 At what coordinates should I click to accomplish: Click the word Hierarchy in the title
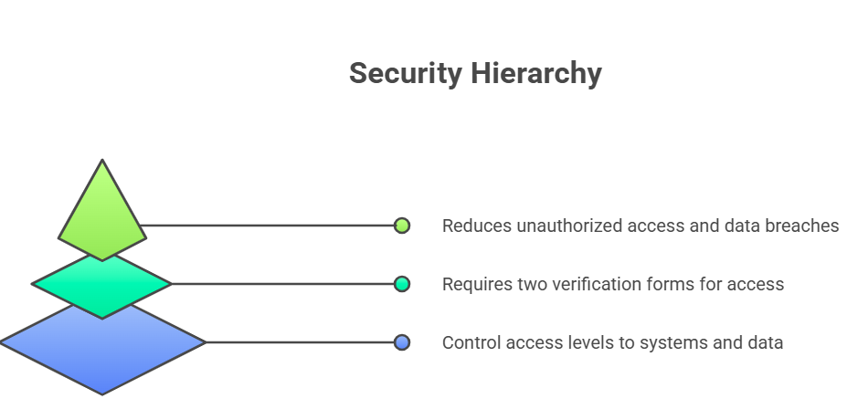537,74
